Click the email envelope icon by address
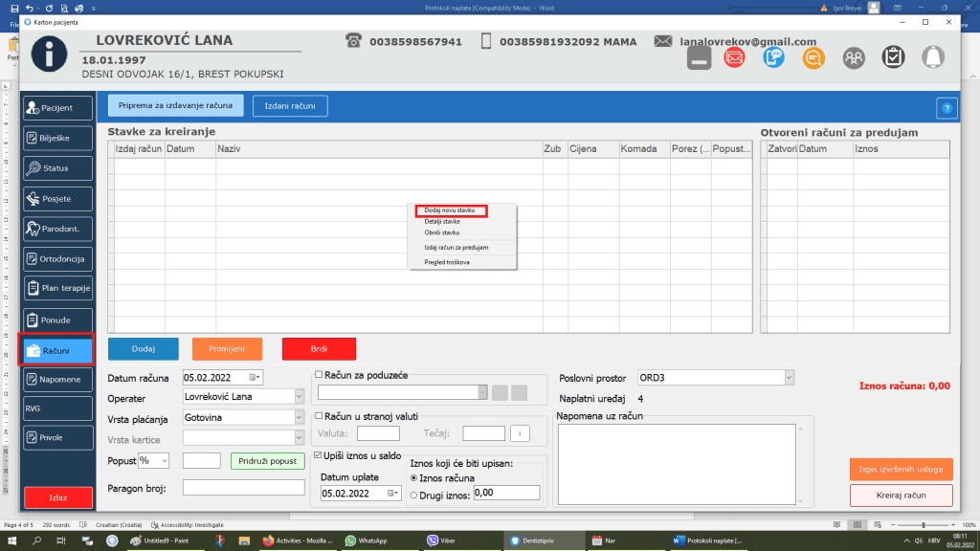980x551 pixels. point(662,41)
